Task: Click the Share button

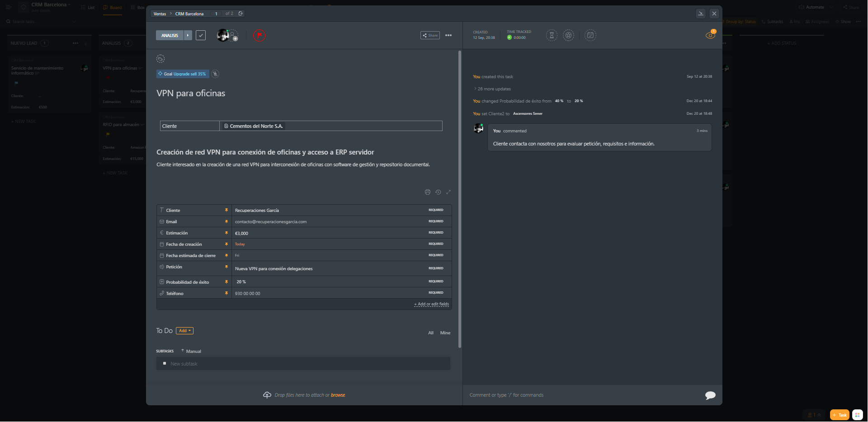Action: [430, 35]
